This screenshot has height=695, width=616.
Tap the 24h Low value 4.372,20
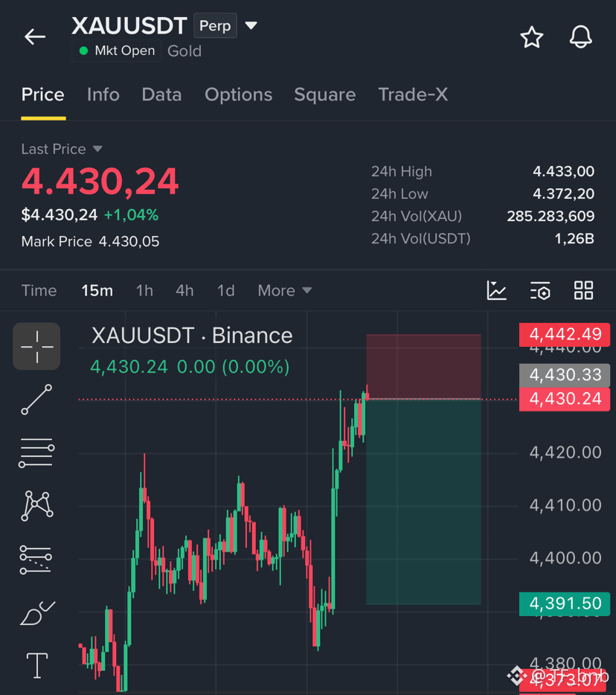(563, 193)
